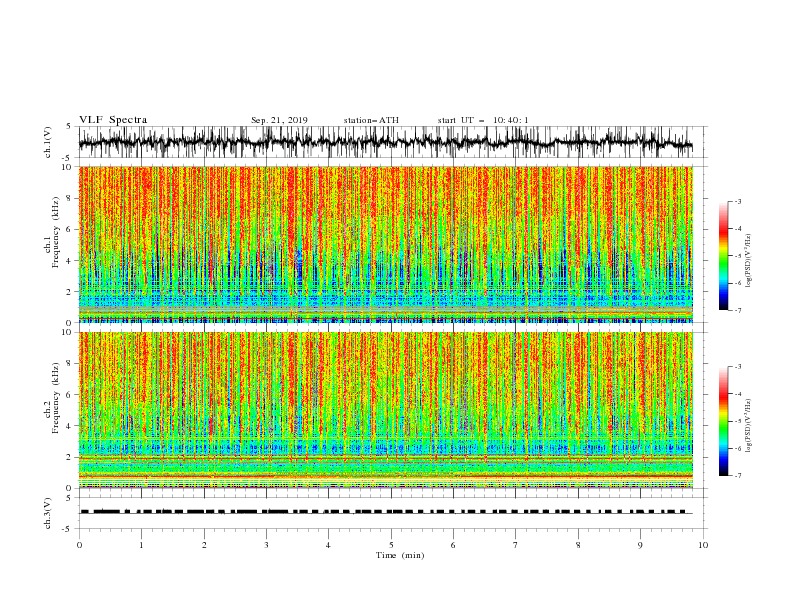Click the time axis tick label "1"

pos(141,545)
